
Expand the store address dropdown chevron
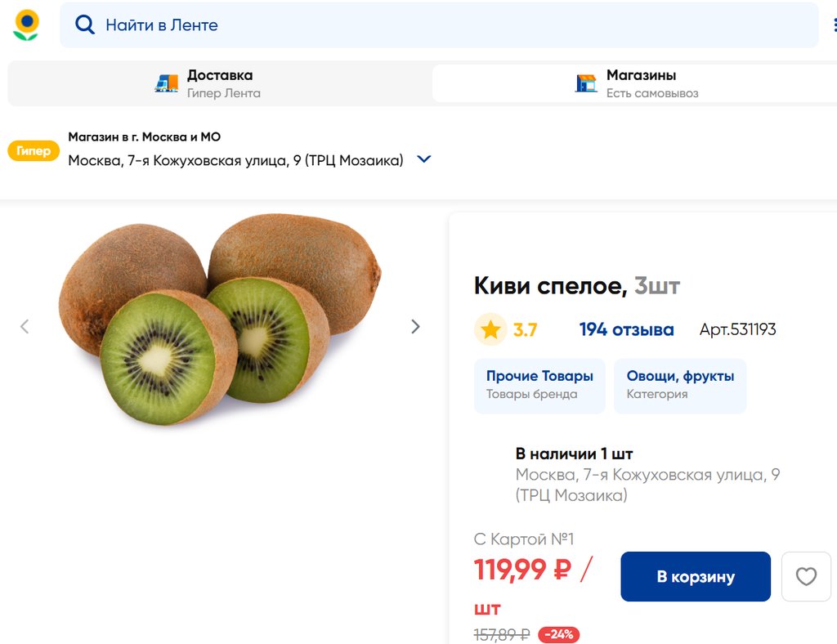tap(423, 159)
